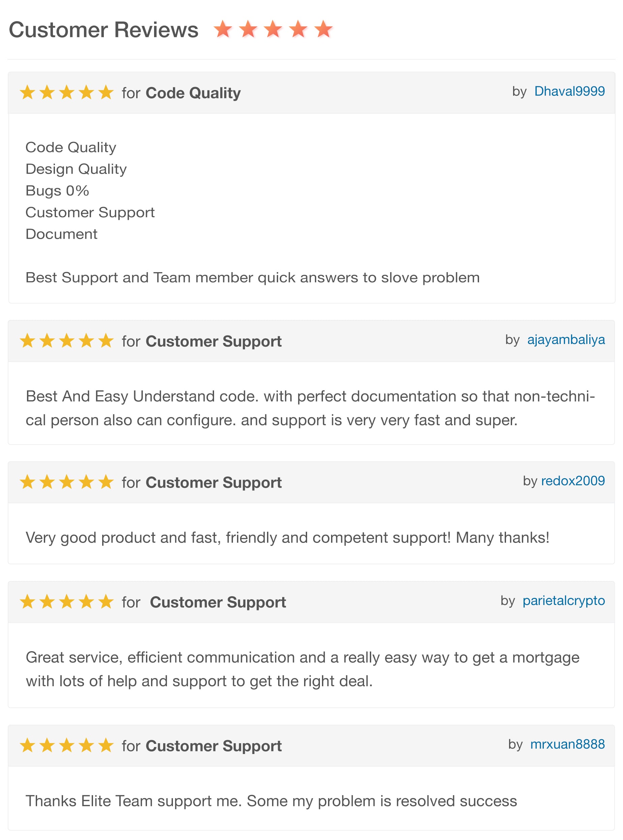Open the ajayambaliya reviewer profile

click(x=566, y=340)
